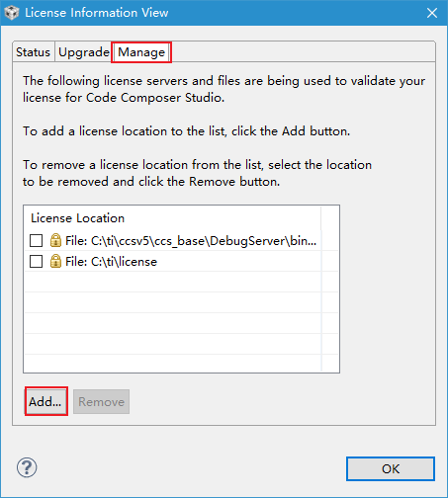Click the lock icon beside C:\ti\license
This screenshot has height=498, width=448.
[x=55, y=261]
